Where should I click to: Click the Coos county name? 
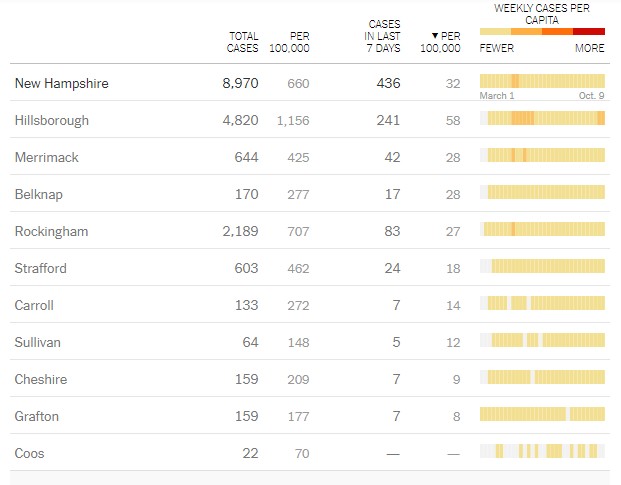pos(30,454)
